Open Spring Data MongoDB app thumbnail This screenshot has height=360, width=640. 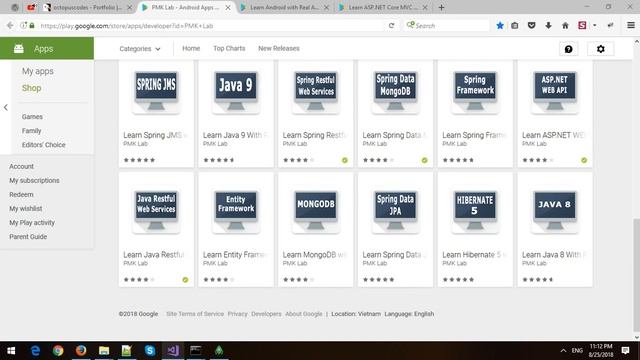coord(396,91)
